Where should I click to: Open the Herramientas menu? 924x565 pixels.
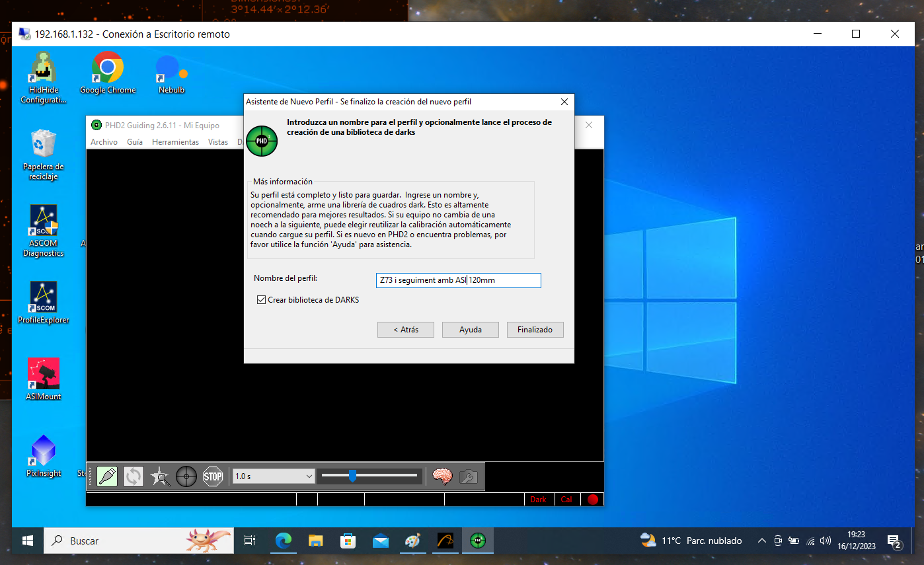(x=175, y=142)
